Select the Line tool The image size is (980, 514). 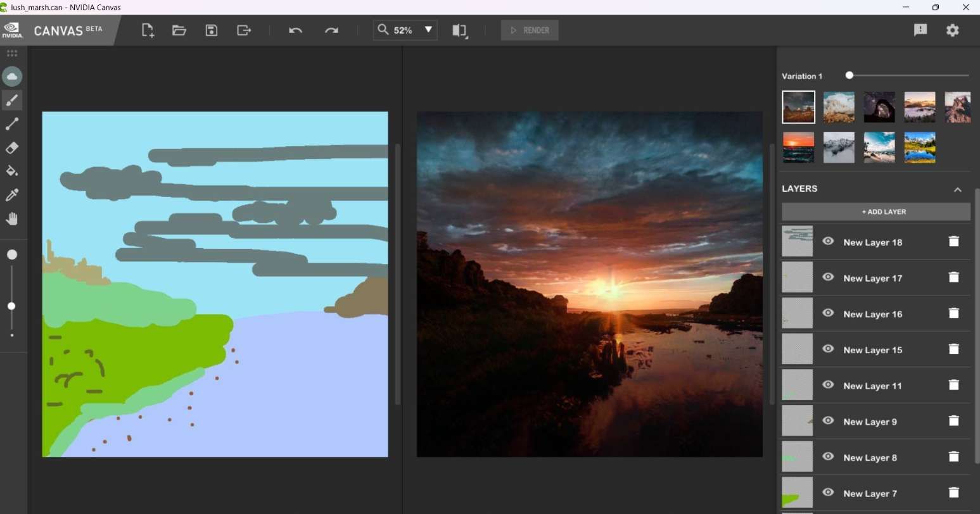[11, 123]
